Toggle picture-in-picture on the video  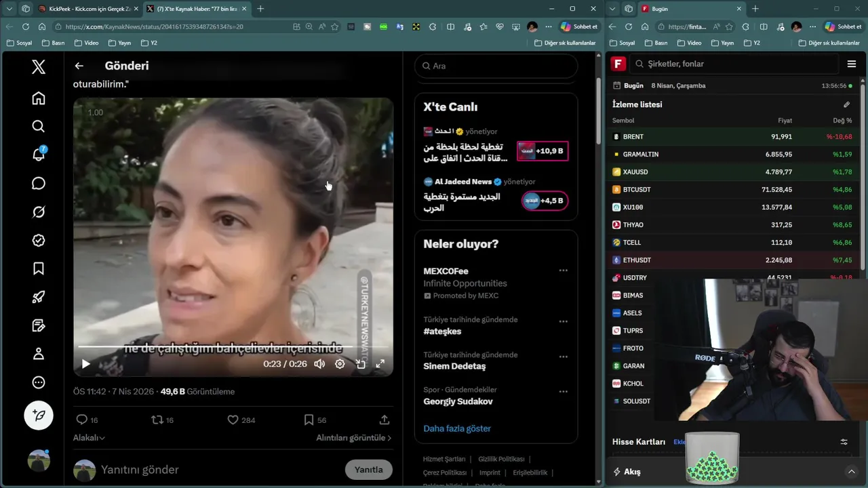click(361, 364)
